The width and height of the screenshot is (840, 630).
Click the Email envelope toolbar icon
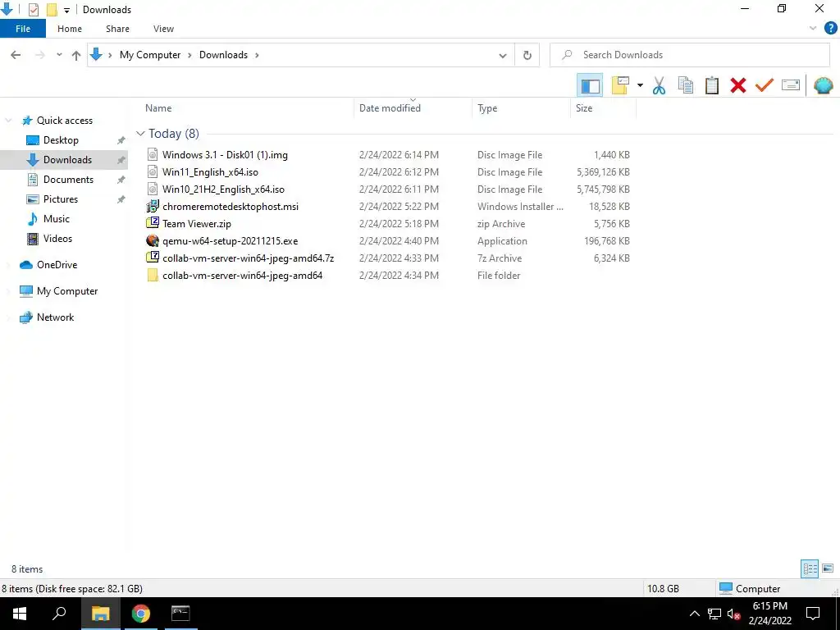click(x=791, y=85)
